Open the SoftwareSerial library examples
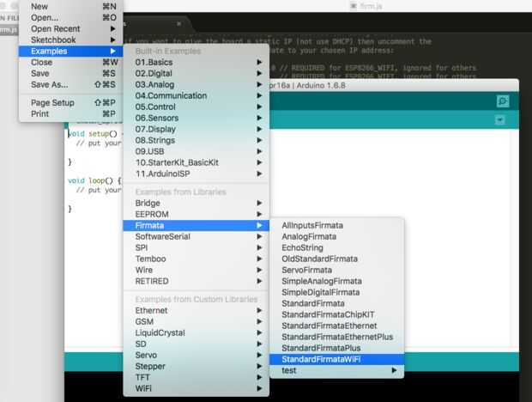This screenshot has height=402, width=532. [196, 237]
